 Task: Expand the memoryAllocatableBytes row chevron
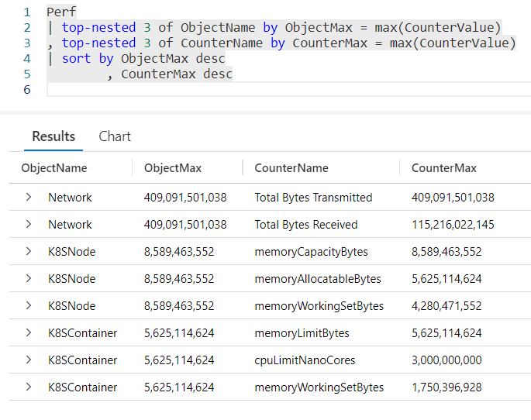click(x=29, y=279)
